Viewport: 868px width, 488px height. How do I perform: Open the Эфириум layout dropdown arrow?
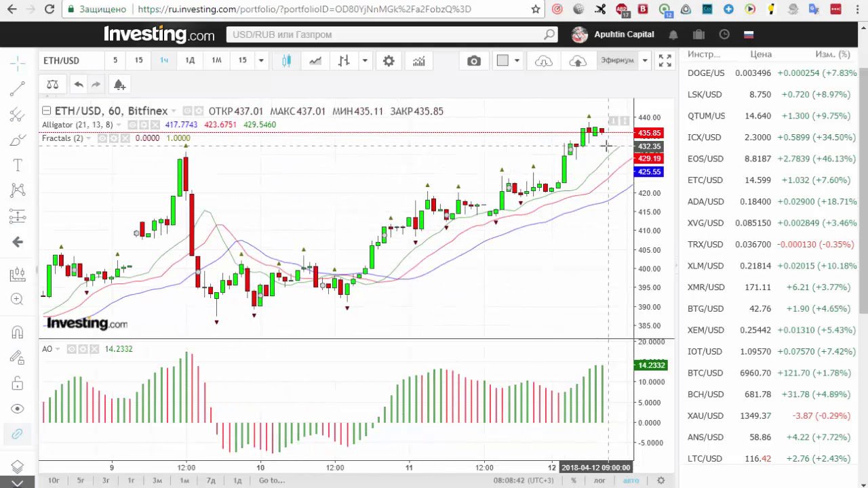(x=645, y=60)
